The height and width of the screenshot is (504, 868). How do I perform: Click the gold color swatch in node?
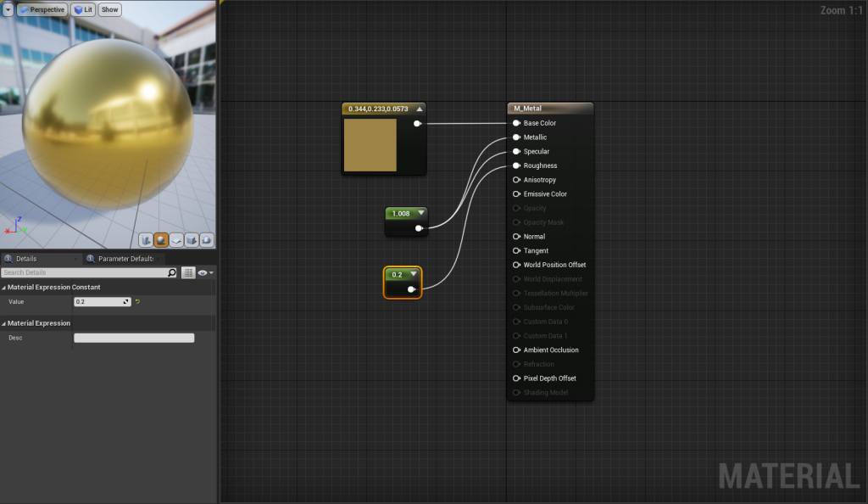coord(370,145)
